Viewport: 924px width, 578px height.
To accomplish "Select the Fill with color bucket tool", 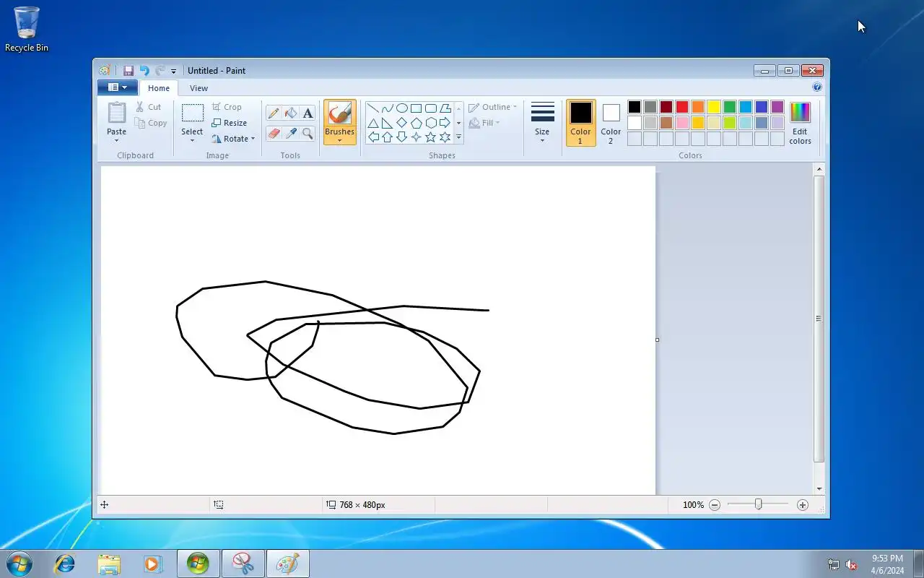I will 291,113.
